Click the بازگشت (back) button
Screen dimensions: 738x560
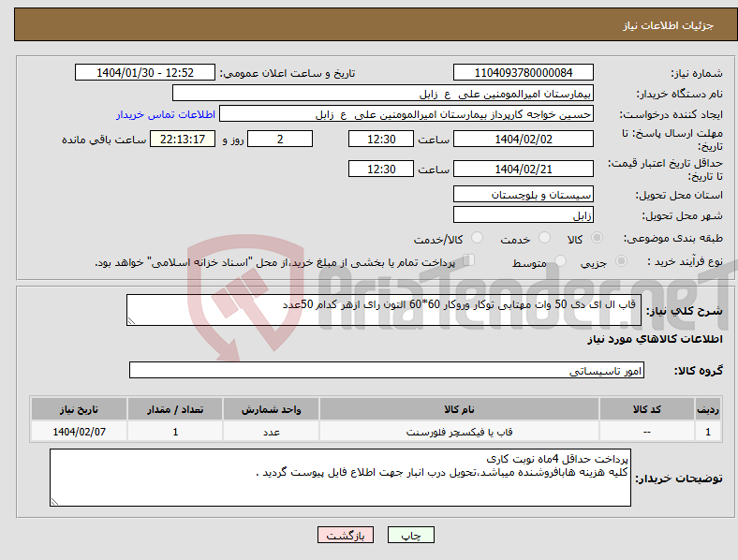(x=346, y=535)
